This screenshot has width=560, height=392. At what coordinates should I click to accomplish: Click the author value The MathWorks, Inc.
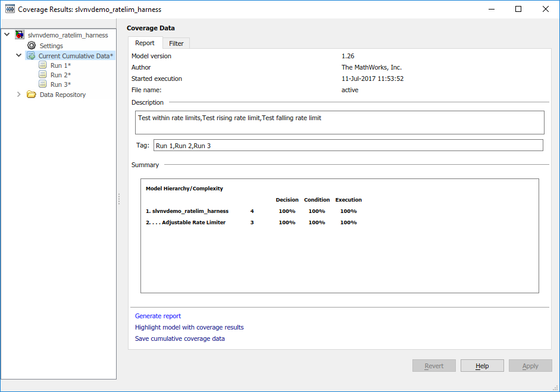coord(371,67)
